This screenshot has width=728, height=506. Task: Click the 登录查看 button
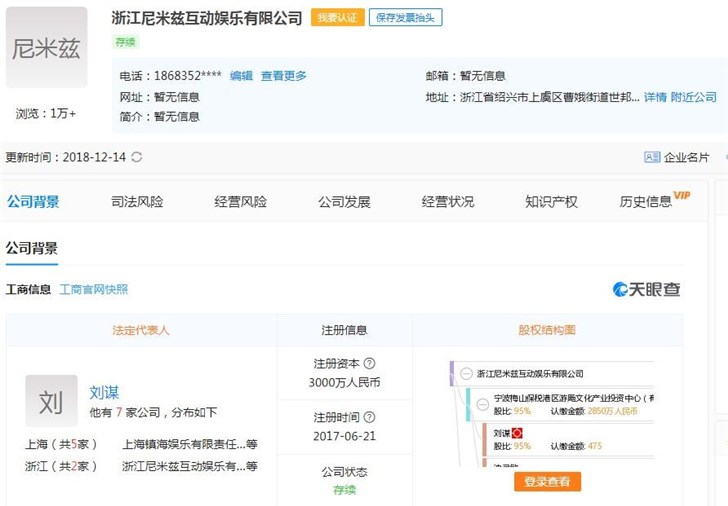pos(547,481)
